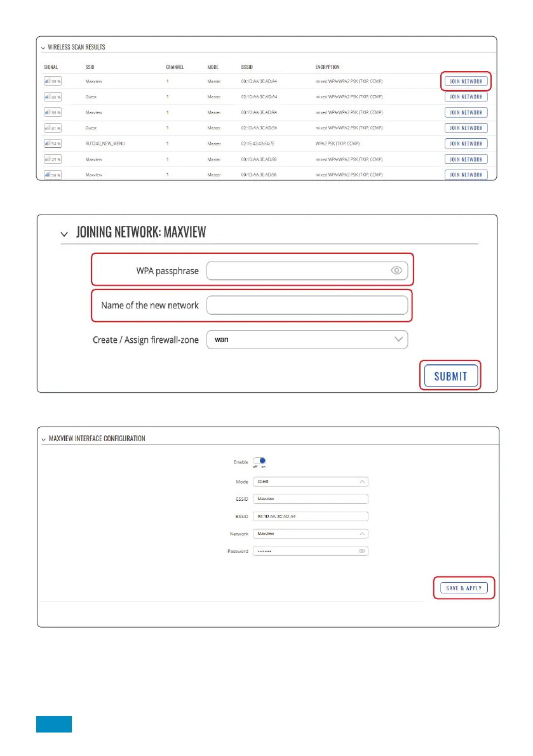Show WPA passphrase using eye icon
Image resolution: width=533 pixels, height=756 pixels.
point(396,270)
